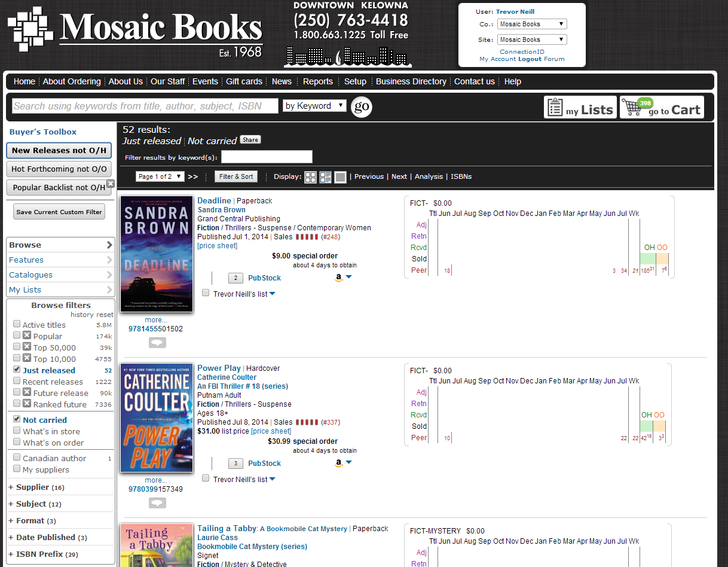Open comment bubble under Deadline cover
Screen dimensions: 728x567
[x=157, y=343]
